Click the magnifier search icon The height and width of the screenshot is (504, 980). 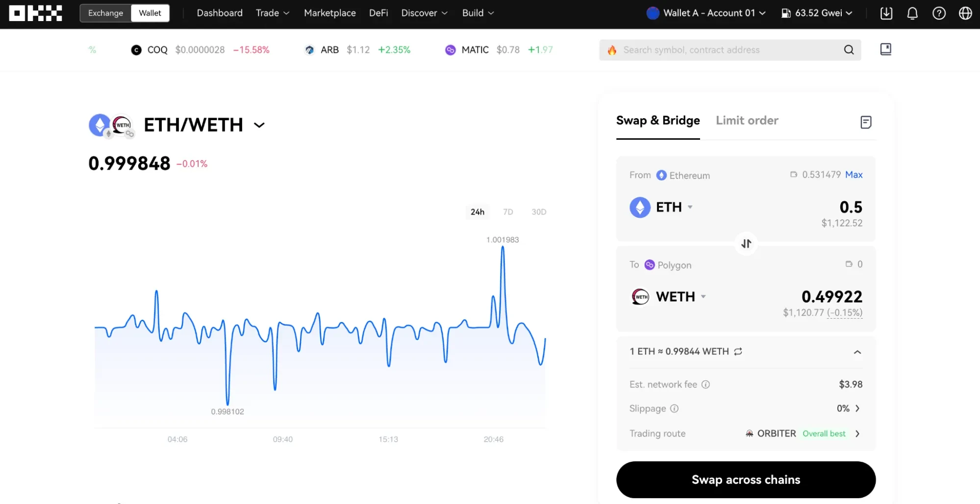(x=849, y=50)
